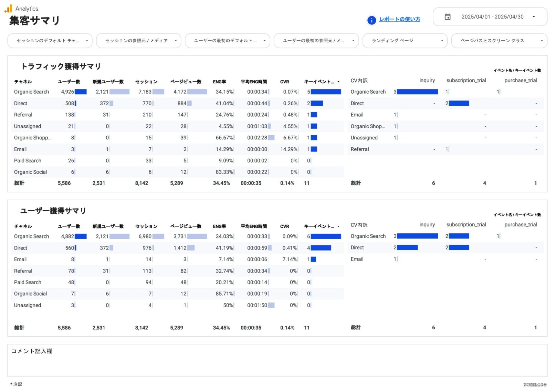Click sort arrow on キーイベント column in ユーザー獲得サマリ
The width and height of the screenshot is (555, 392).
[x=338, y=226]
